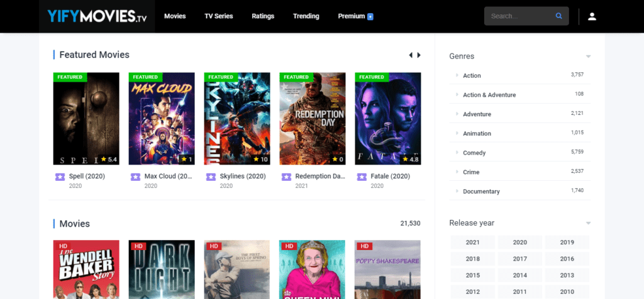The width and height of the screenshot is (644, 299).
Task: Click the purple star icon beside Fatale (2020)
Action: click(362, 177)
